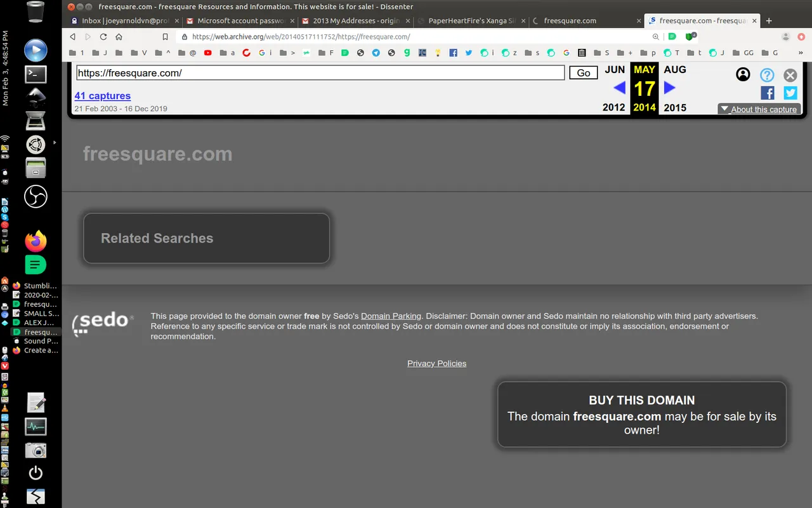Open the YouTube bookmark in bookmarks bar
The image size is (812, 508).
207,53
